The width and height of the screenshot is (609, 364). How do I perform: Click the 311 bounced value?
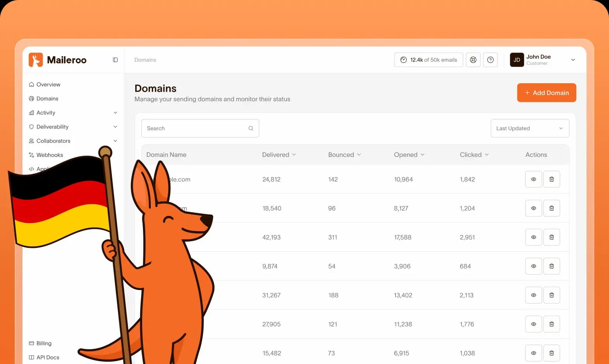pyautogui.click(x=332, y=237)
